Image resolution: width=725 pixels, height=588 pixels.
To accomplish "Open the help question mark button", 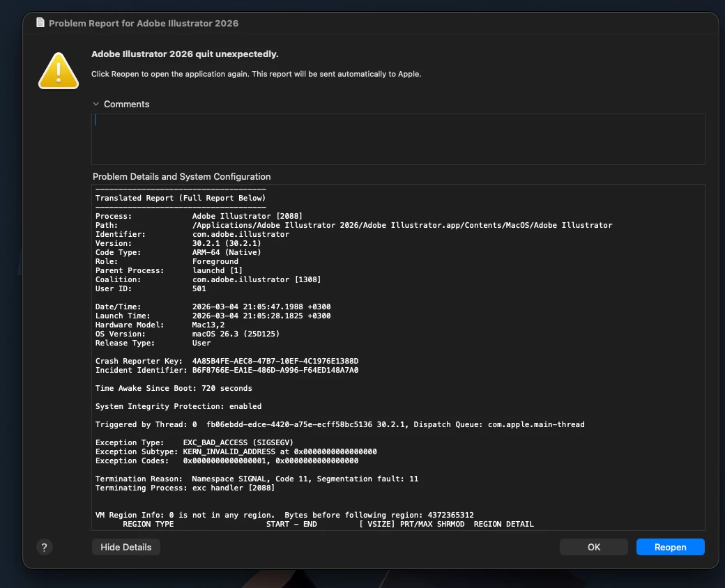I will [x=45, y=548].
